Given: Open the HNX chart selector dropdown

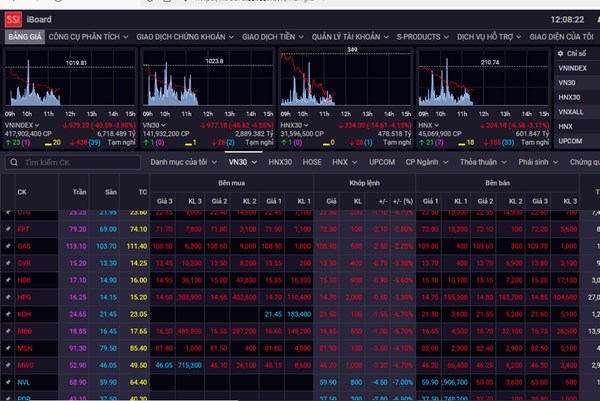Looking at the screenshot, I should (x=428, y=125).
